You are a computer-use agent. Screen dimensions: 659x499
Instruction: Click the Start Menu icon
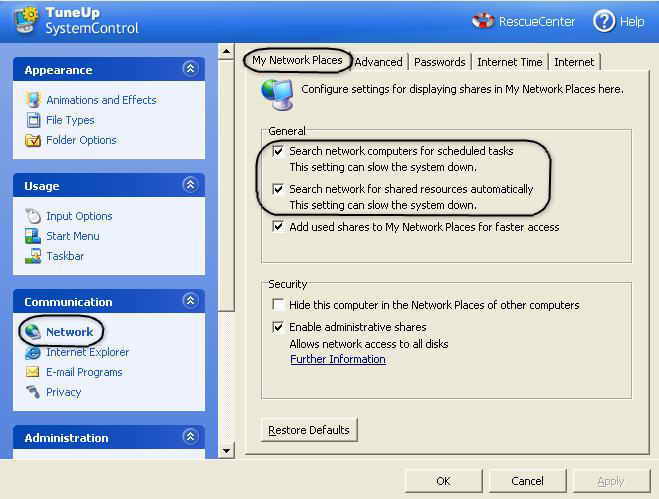(x=33, y=236)
